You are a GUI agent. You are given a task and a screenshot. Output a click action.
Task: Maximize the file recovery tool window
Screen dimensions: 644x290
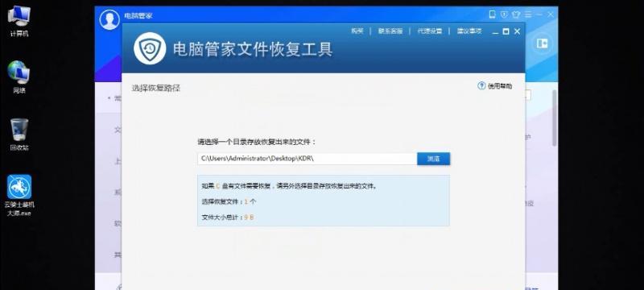pyautogui.click(x=506, y=31)
